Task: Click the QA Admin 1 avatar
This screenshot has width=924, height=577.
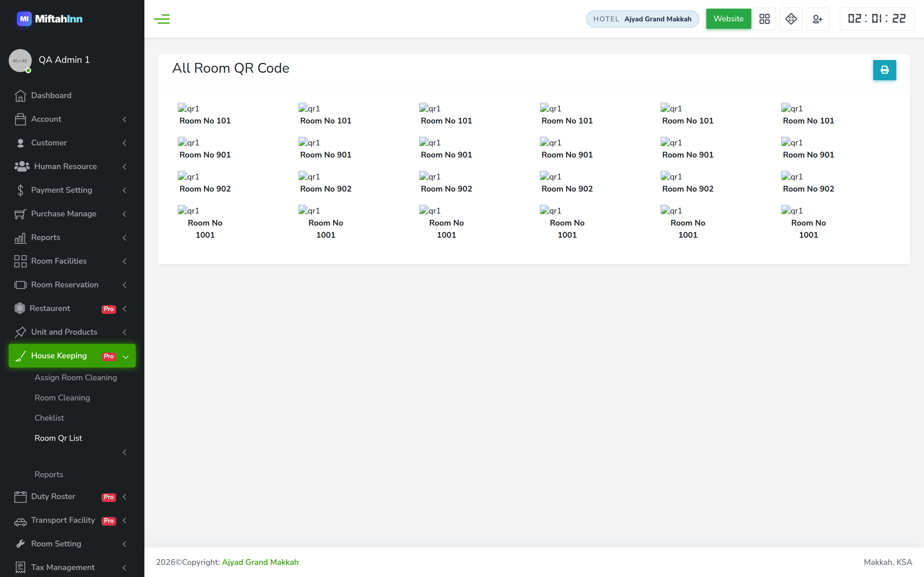Action: click(x=20, y=60)
